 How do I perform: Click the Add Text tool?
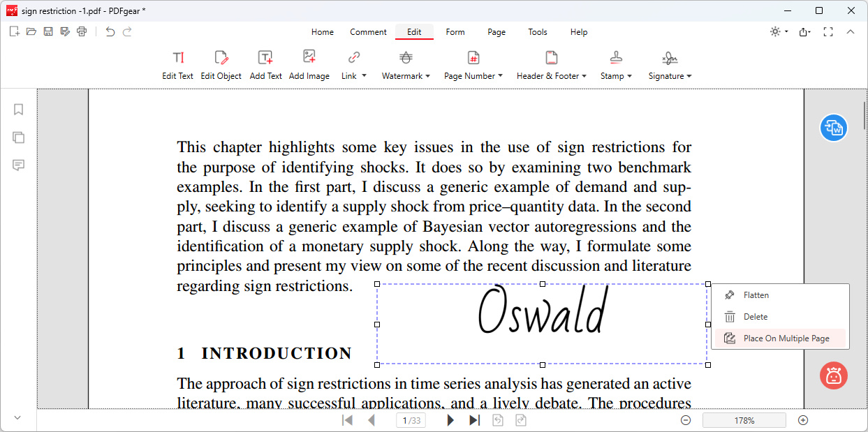point(265,64)
